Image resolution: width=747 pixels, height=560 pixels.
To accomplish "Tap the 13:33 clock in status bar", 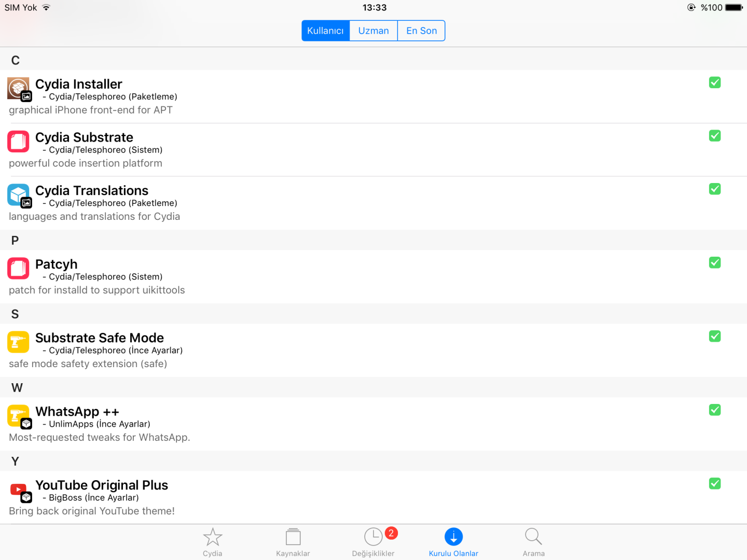I will (x=375, y=7).
